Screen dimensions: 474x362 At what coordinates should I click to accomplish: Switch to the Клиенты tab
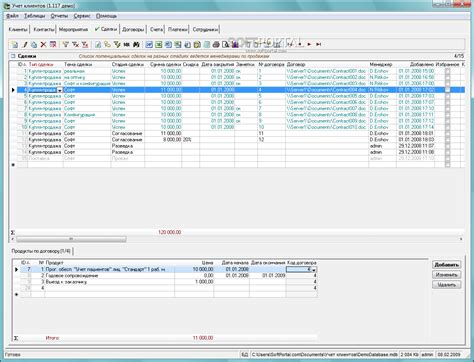coord(18,29)
